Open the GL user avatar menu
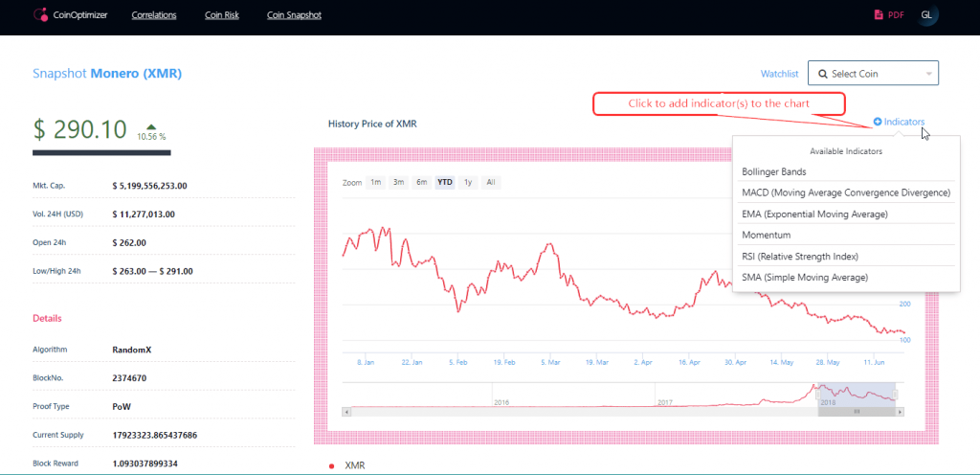This screenshot has height=475, width=980. tap(926, 15)
